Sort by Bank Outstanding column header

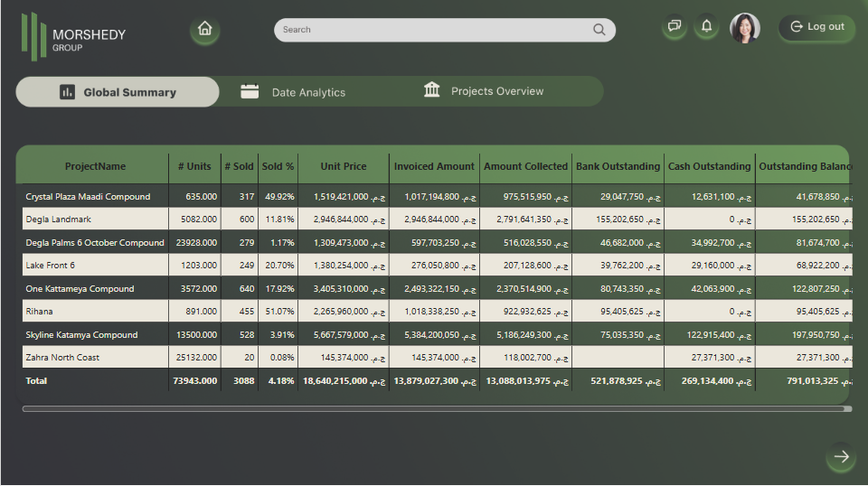pos(618,166)
